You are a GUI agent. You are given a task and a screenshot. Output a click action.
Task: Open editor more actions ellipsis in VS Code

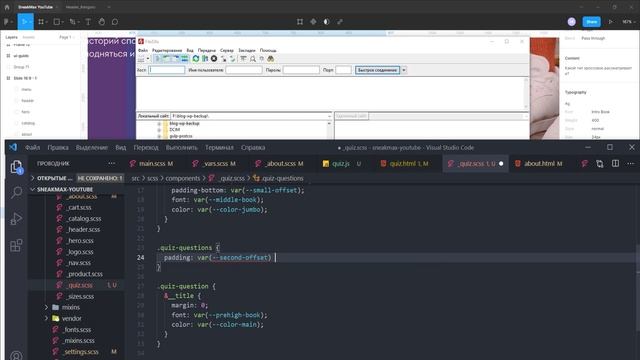tap(631, 164)
